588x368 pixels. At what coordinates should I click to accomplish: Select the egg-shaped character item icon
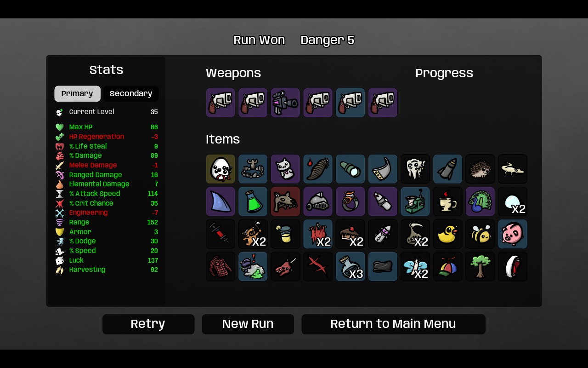click(220, 169)
